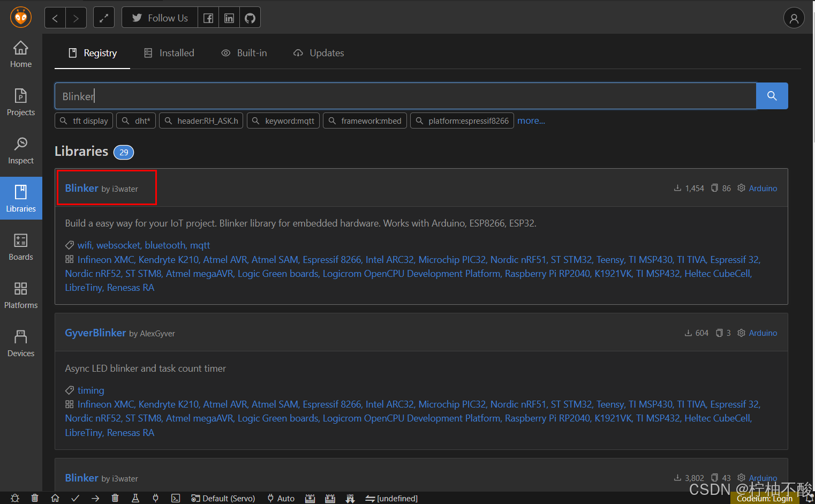
Task: Go forward with the right arrow button
Action: coord(76,18)
